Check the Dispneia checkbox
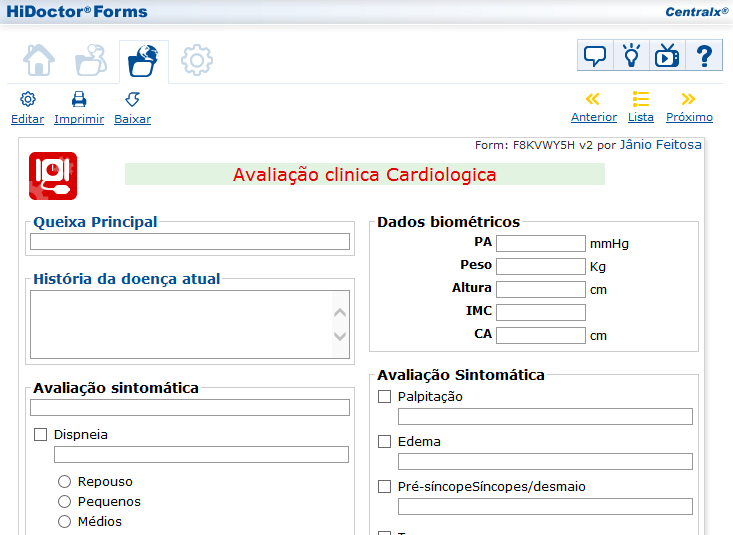The height and width of the screenshot is (535, 733). 41,434
